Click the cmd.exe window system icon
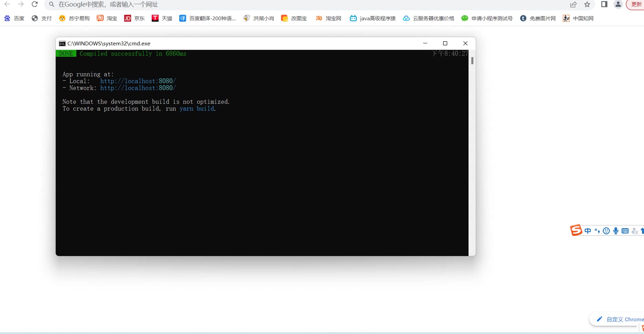Screen dimensions: 644x334 (62, 44)
